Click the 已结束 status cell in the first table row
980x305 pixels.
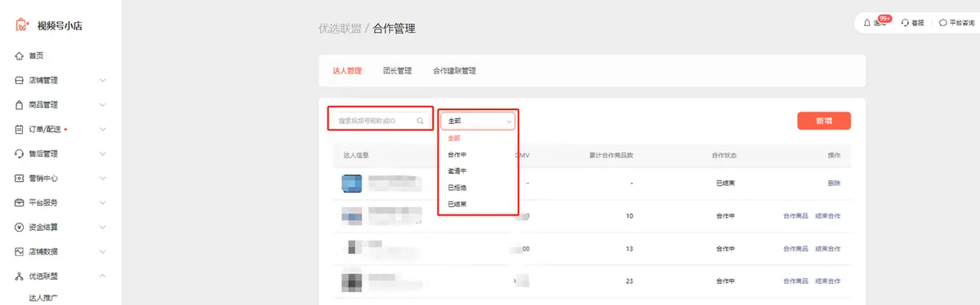(x=726, y=183)
